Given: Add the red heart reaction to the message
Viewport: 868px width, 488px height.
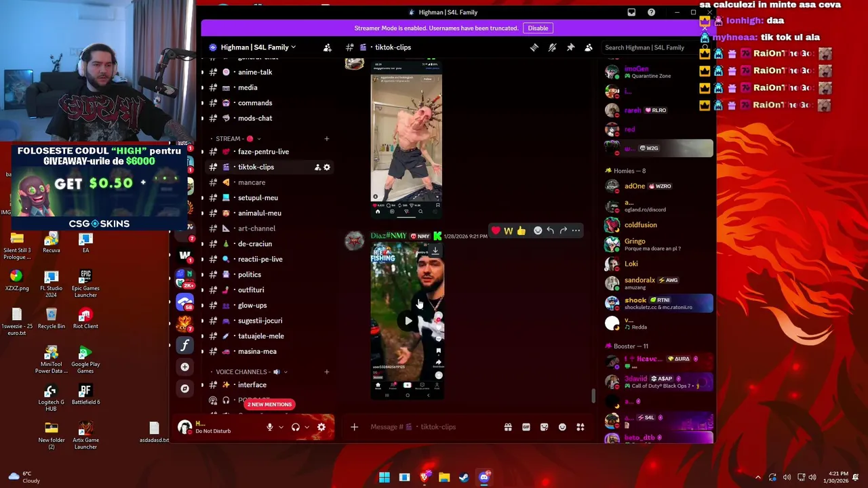Looking at the screenshot, I should (496, 230).
